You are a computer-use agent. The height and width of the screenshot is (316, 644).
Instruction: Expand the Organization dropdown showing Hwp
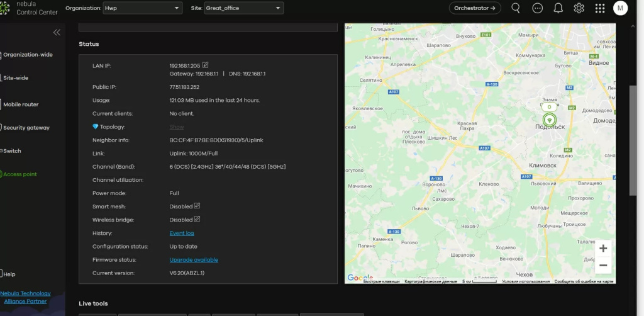click(x=143, y=8)
